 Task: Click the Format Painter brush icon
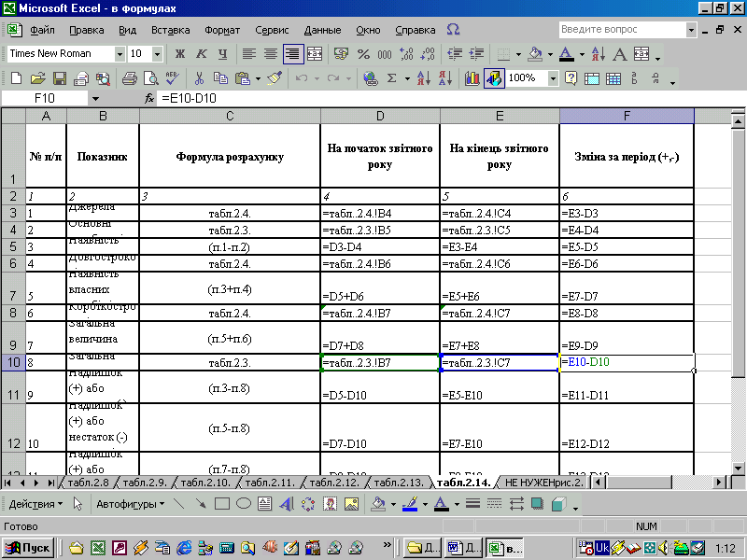(274, 78)
